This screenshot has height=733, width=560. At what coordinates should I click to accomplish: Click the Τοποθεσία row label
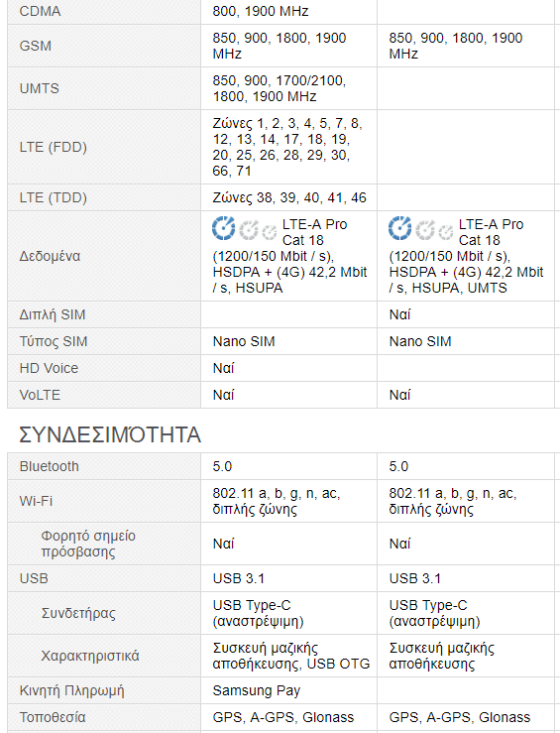(53, 717)
